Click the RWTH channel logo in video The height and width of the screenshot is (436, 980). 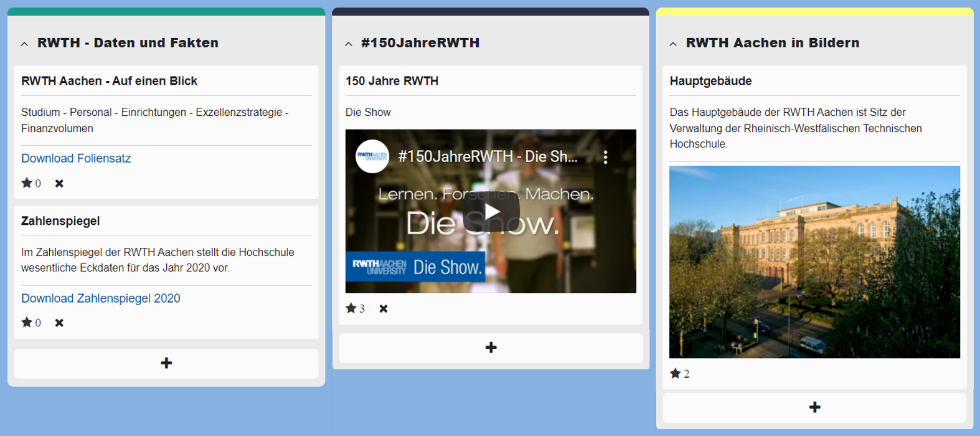(x=372, y=156)
